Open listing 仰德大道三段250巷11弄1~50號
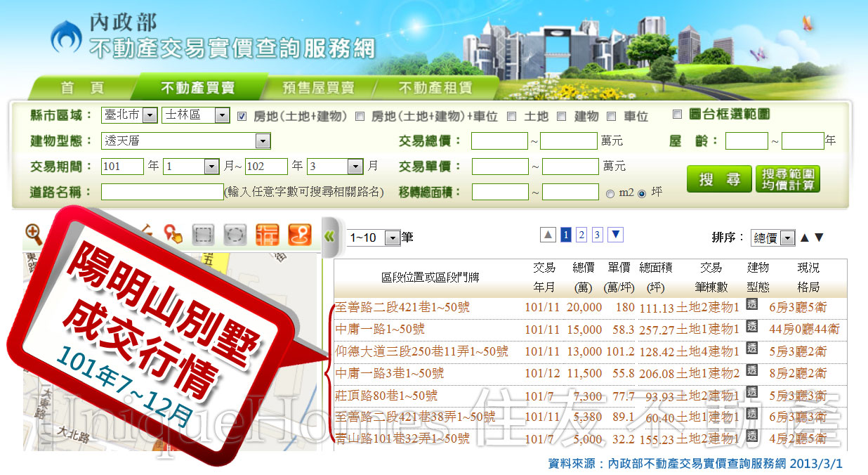This screenshot has width=868, height=475. click(x=422, y=351)
